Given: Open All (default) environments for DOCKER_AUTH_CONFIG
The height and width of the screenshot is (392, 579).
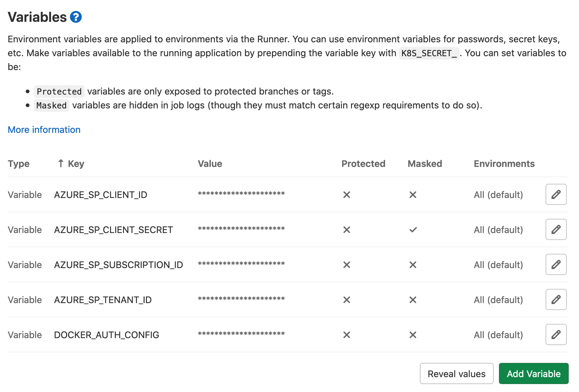Looking at the screenshot, I should pyautogui.click(x=498, y=334).
